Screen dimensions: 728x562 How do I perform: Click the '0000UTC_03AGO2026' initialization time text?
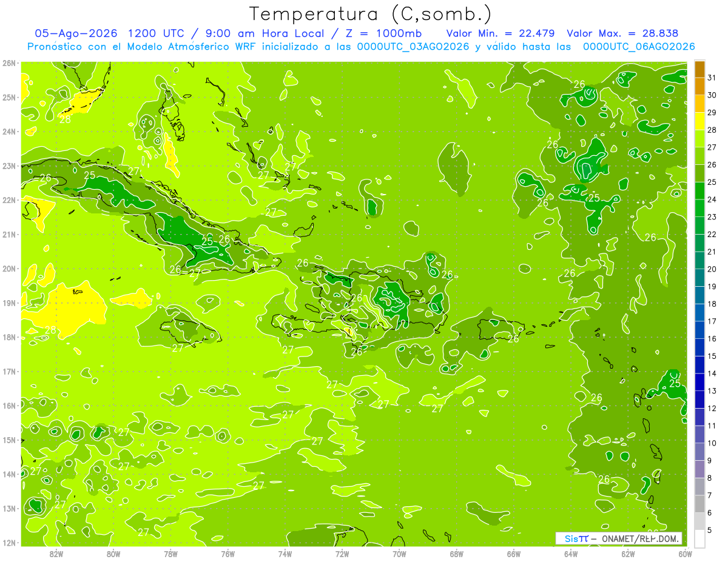click(x=413, y=47)
